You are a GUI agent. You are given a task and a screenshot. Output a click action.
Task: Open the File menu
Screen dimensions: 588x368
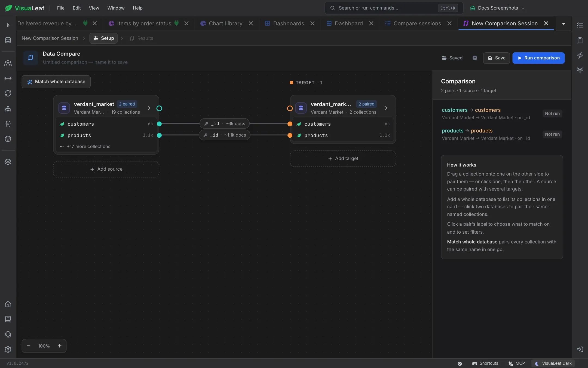tap(61, 8)
